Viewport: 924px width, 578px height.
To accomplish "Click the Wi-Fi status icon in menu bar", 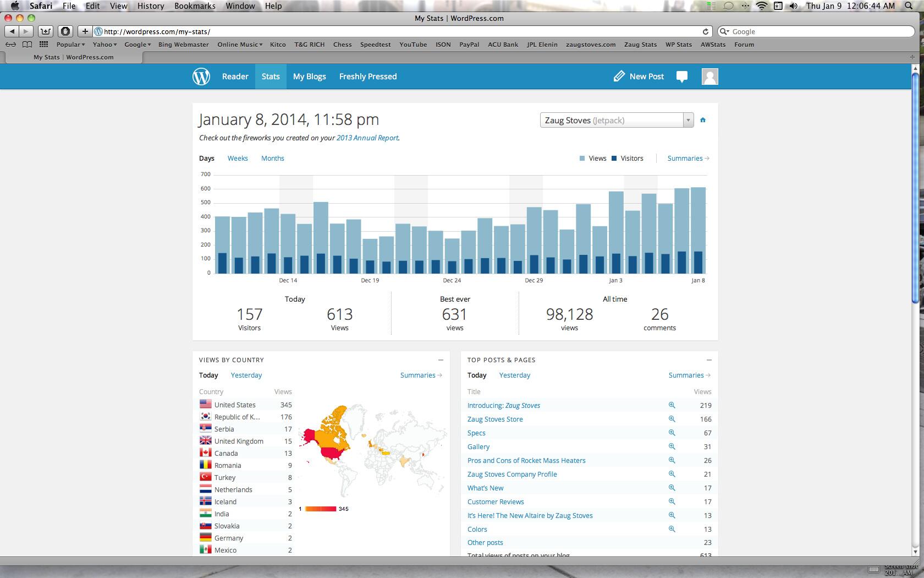I will [x=762, y=6].
